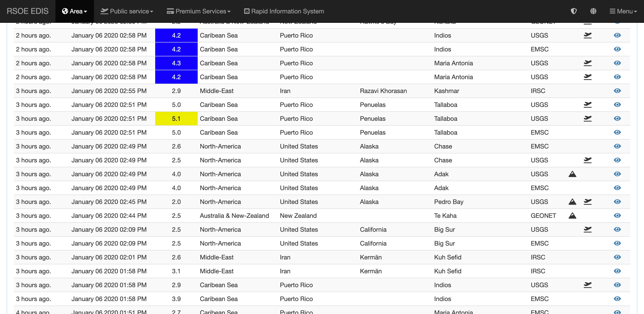
Task: Click the shield icon in navbar
Action: (574, 11)
